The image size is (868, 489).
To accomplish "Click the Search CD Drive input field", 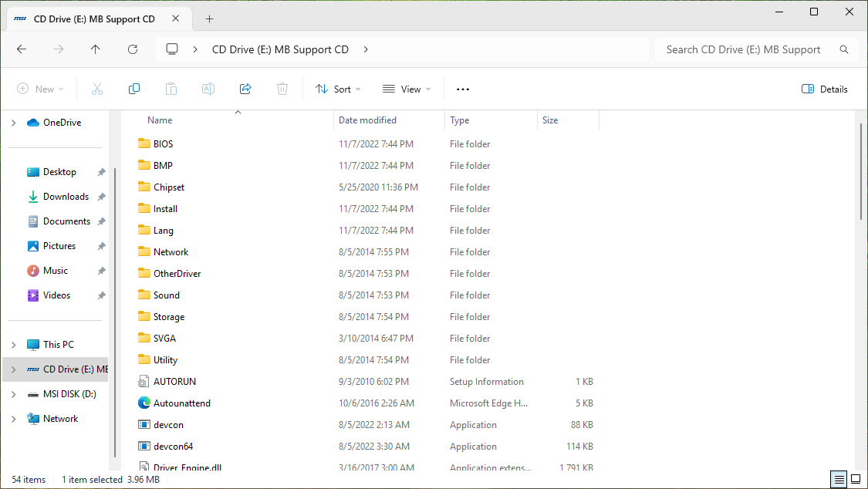I will point(744,49).
